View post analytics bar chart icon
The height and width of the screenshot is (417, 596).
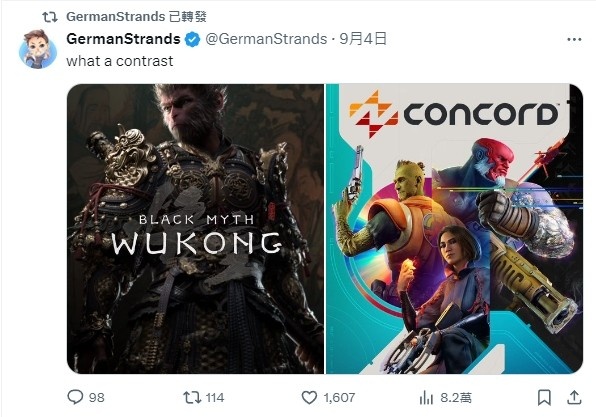click(x=426, y=398)
